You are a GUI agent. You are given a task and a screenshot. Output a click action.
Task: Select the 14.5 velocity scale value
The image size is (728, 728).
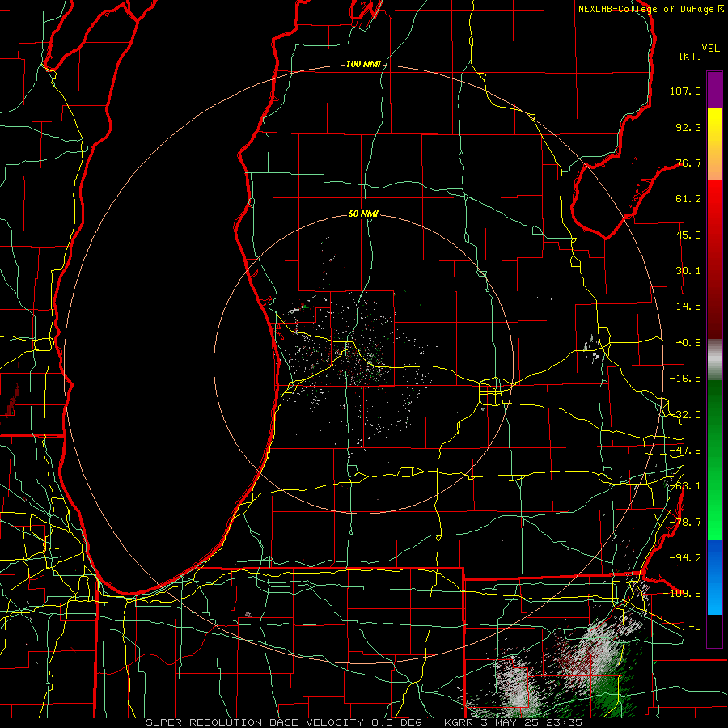(688, 307)
